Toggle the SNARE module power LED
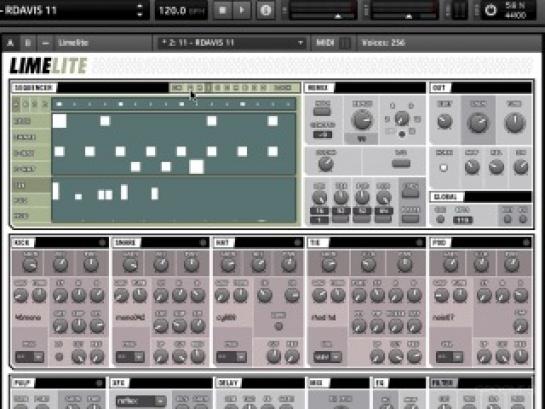 point(203,242)
